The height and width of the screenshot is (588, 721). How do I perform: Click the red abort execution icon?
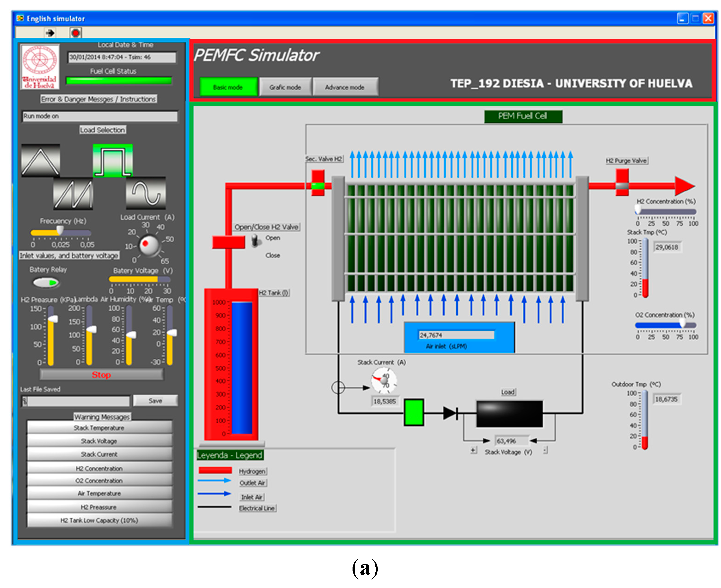[x=76, y=33]
